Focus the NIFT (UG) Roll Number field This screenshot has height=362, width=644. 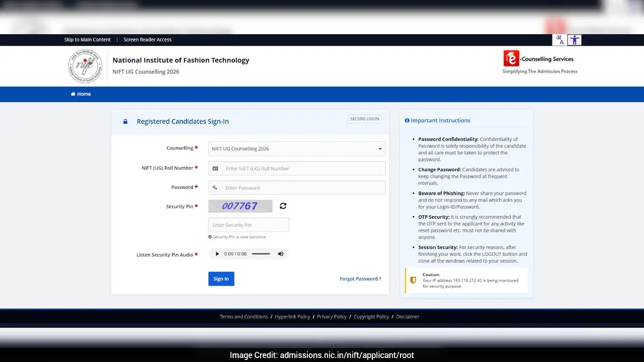[297, 168]
